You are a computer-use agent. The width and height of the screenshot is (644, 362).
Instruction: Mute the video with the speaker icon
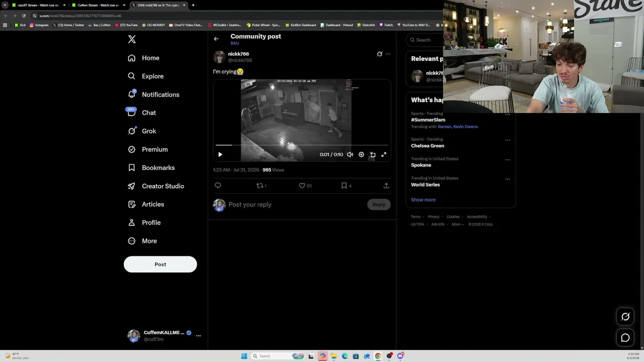point(350,155)
